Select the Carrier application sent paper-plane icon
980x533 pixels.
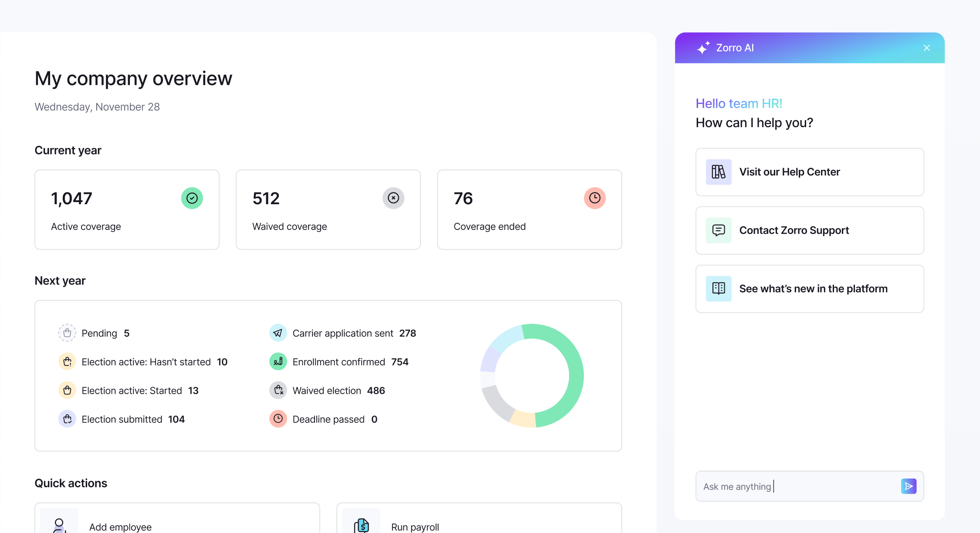pos(278,333)
